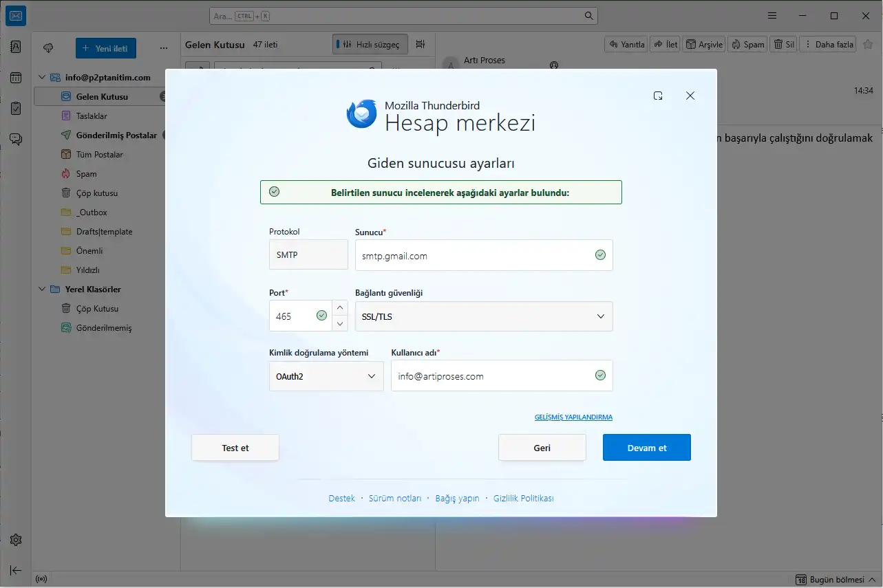883x588 pixels.
Task: Open the Gizlilik Politikası link
Action: tap(524, 499)
